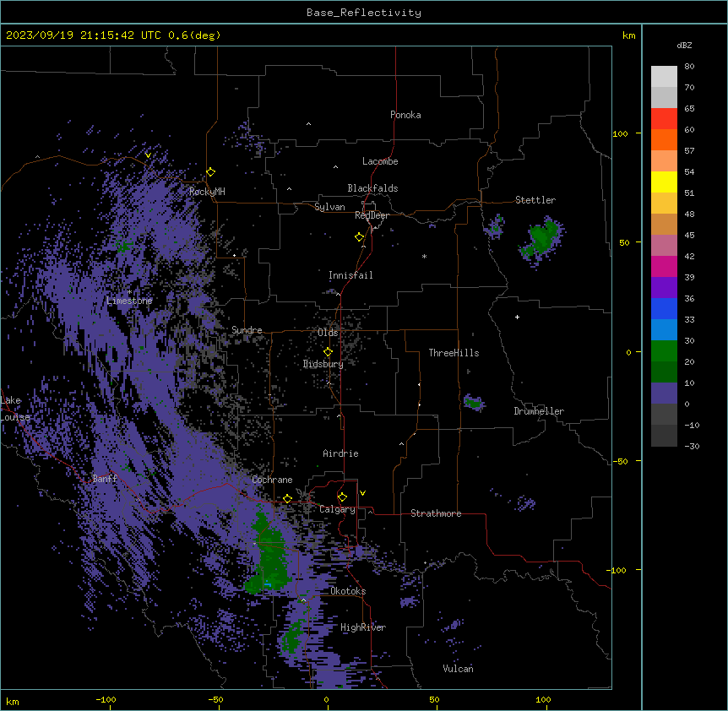The image size is (728, 711).
Task: Select the ThreeHills label
Action: (454, 353)
